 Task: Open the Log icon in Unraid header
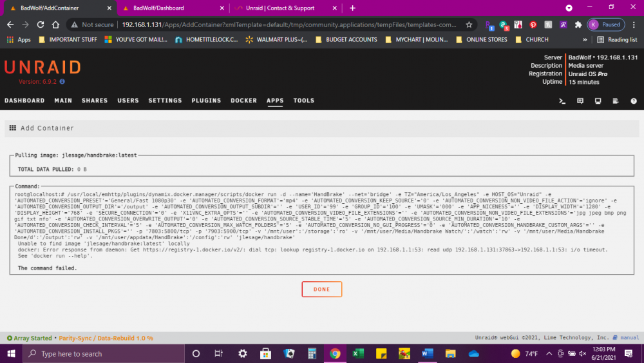click(616, 101)
